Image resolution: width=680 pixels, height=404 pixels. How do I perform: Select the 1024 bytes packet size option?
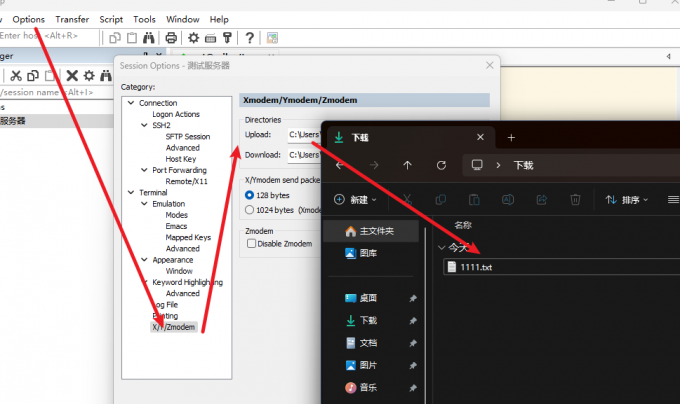click(x=249, y=210)
